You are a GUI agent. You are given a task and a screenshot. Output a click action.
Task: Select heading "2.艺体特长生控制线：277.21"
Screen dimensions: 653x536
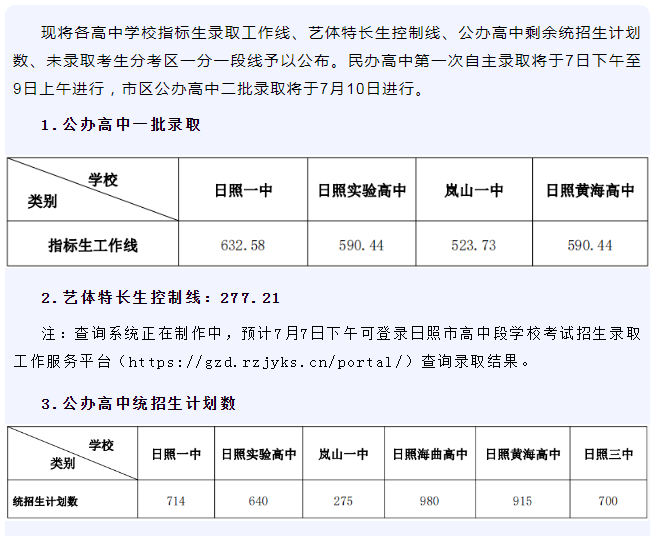[160, 298]
